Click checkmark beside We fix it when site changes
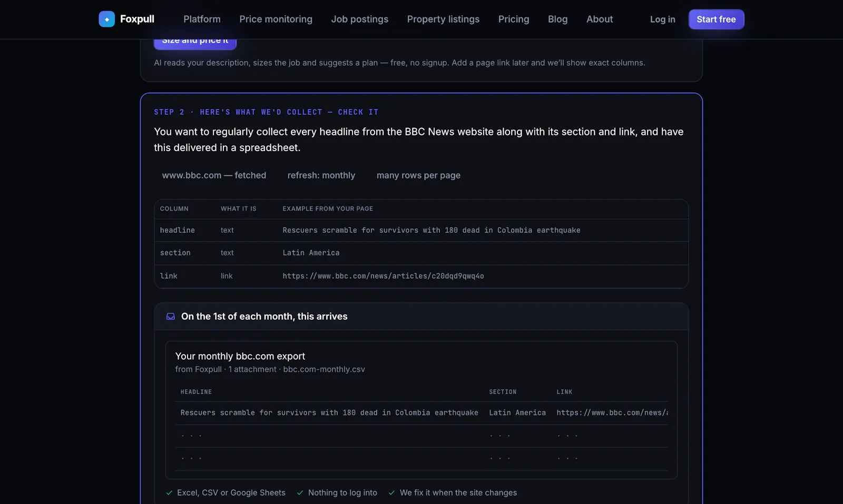 coord(391,493)
